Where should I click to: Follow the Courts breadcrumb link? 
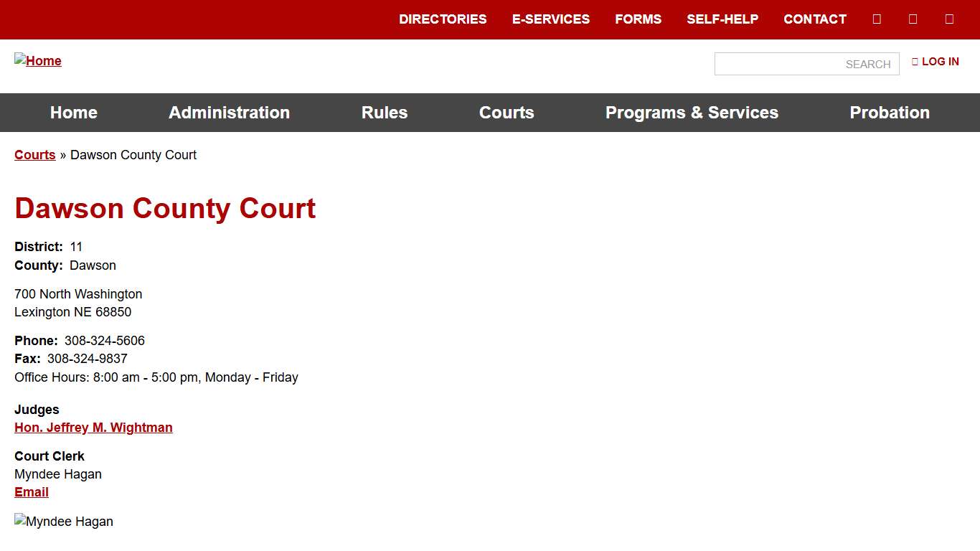tap(34, 154)
